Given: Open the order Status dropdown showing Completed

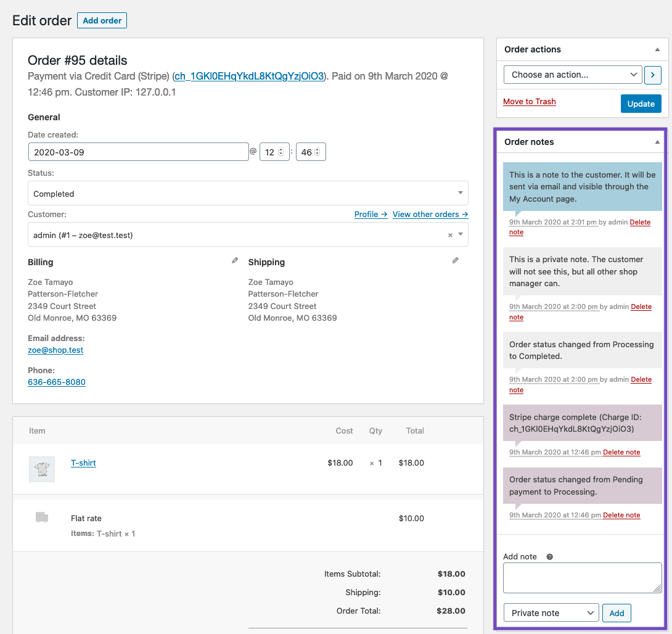Looking at the screenshot, I should [x=247, y=193].
